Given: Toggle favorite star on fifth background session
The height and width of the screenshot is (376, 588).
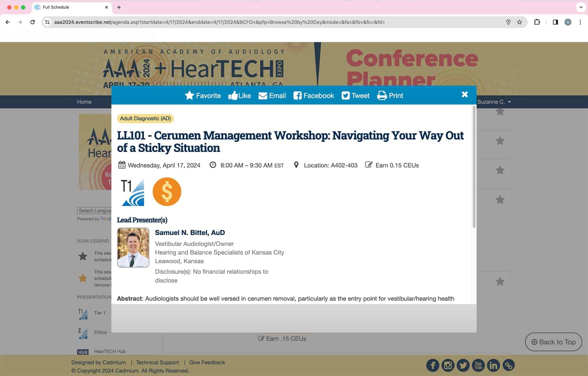Looking at the screenshot, I should click(x=500, y=281).
